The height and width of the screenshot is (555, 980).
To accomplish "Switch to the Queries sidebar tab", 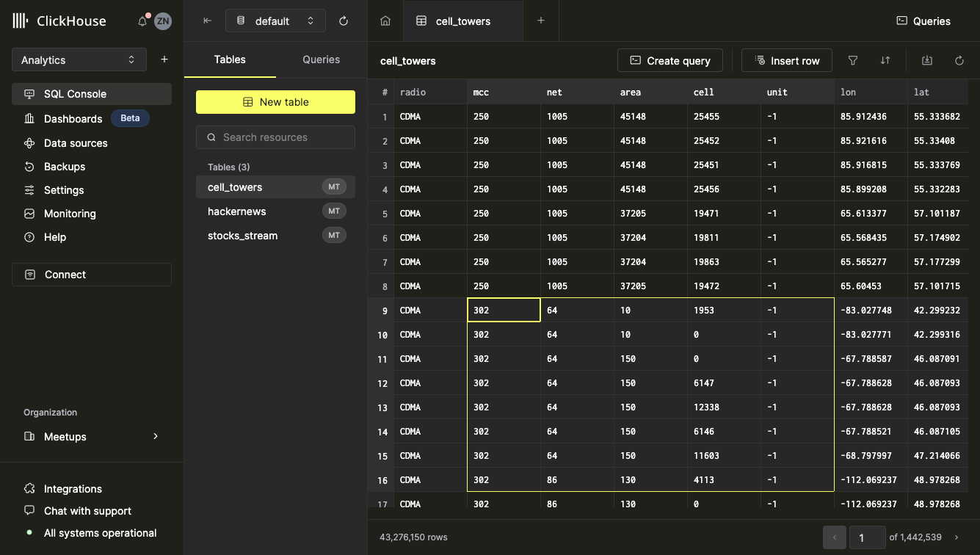I will pyautogui.click(x=322, y=59).
